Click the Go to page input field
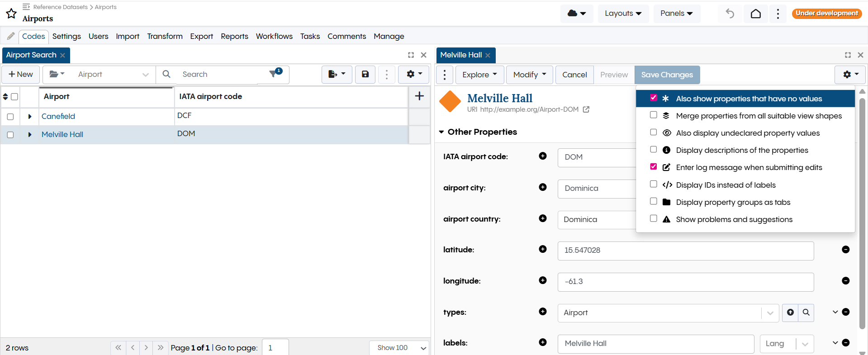This screenshot has width=868, height=355. [x=275, y=347]
